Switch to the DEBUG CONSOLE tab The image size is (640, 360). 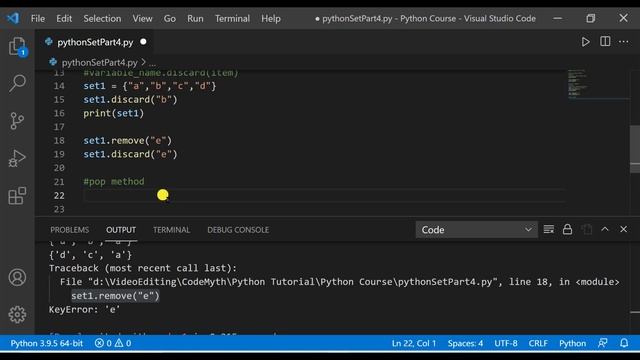coord(238,230)
